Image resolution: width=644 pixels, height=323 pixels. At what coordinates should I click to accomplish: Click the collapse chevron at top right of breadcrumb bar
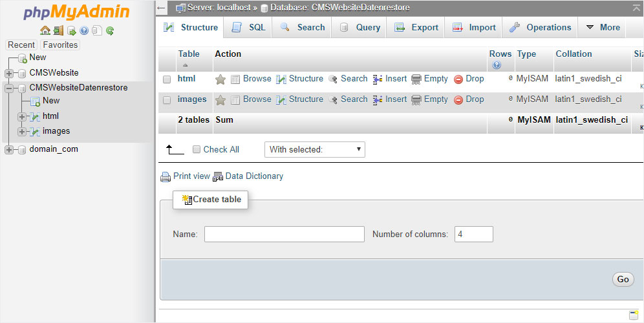(x=636, y=8)
